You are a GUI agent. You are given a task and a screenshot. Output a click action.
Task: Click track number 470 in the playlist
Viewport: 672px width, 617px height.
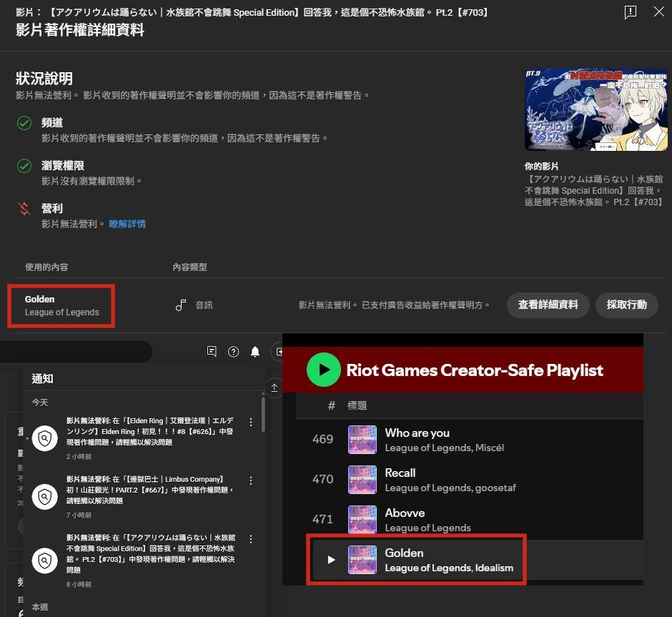pyautogui.click(x=322, y=479)
